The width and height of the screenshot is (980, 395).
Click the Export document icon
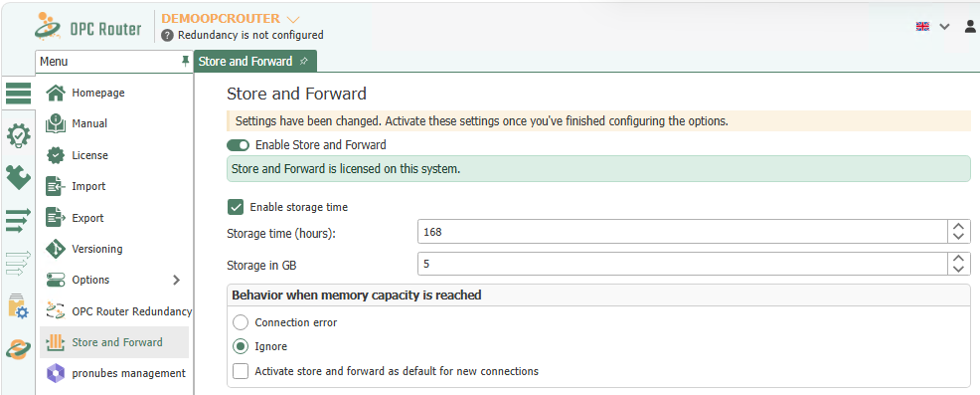[56, 218]
